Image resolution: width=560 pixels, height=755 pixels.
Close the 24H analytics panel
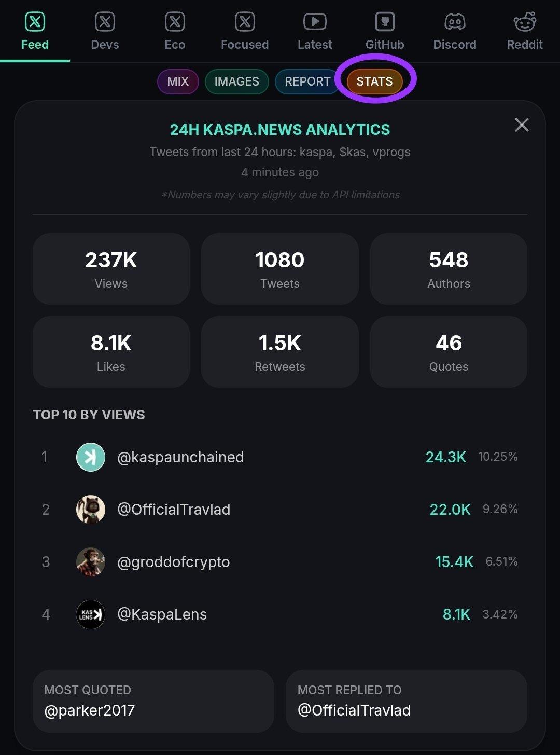tap(522, 125)
